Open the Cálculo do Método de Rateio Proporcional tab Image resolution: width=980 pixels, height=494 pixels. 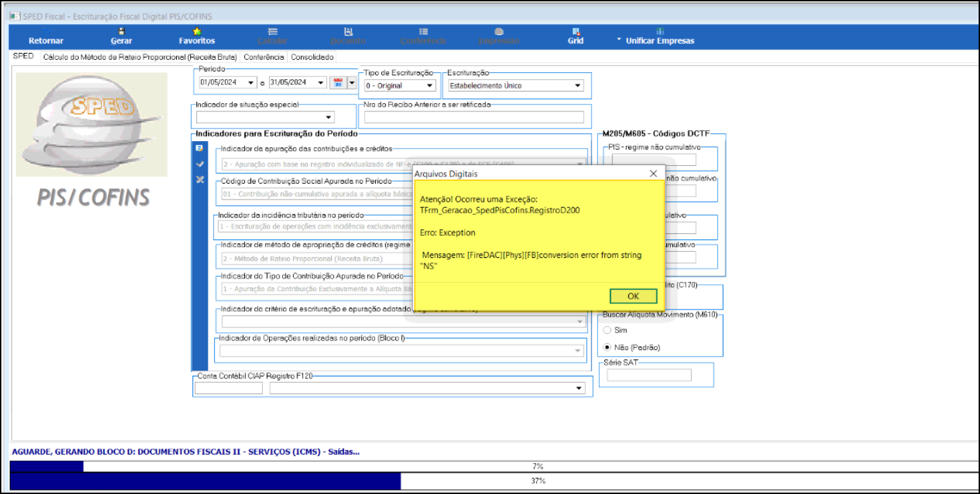pyautogui.click(x=140, y=58)
